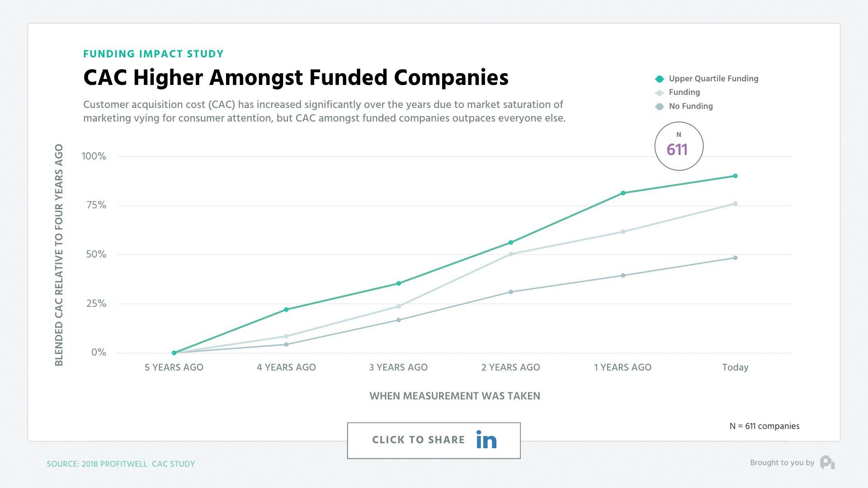868x488 pixels.
Task: Click the ProfitWell logo at bottom right
Action: [x=828, y=463]
